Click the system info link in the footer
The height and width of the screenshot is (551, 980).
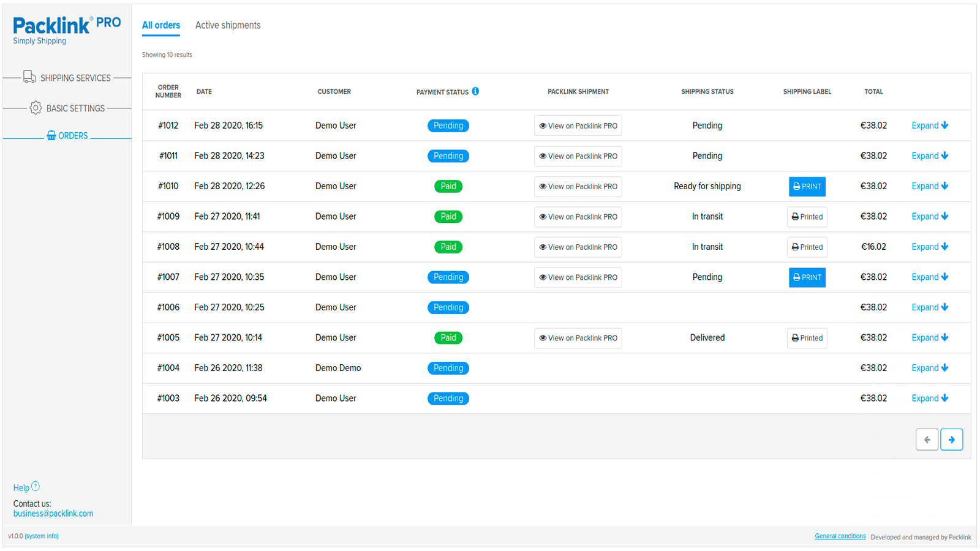point(43,536)
